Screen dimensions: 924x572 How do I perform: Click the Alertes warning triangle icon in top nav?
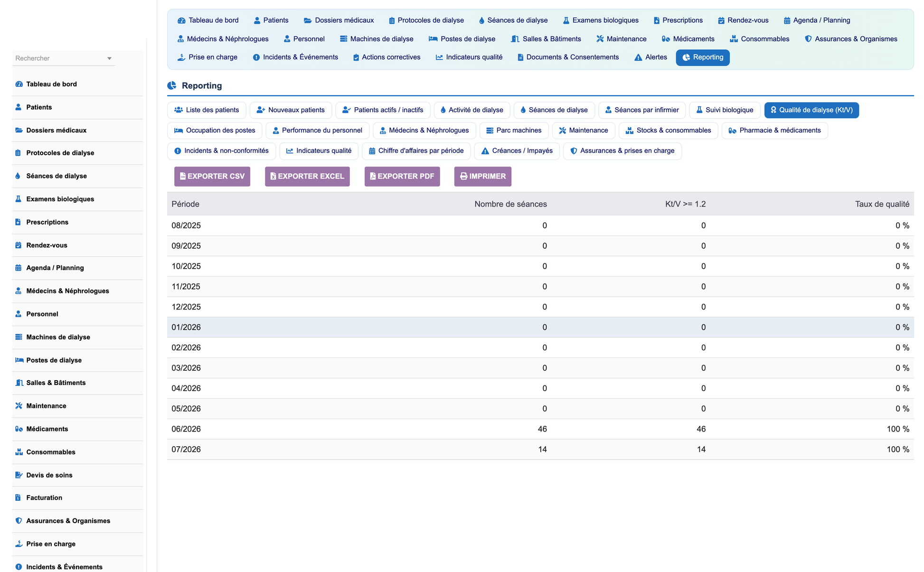pyautogui.click(x=638, y=57)
